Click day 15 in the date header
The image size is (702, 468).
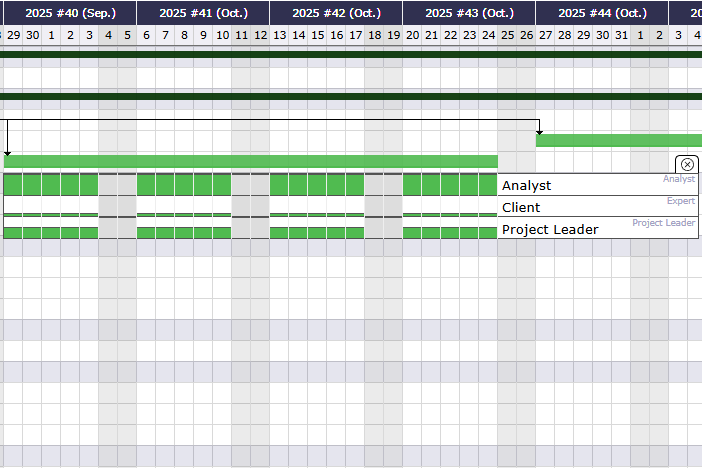[318, 35]
